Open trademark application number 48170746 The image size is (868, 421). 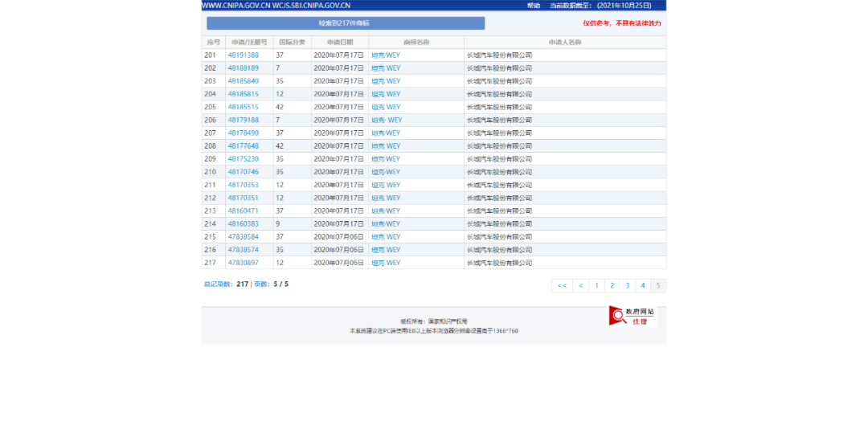pyautogui.click(x=243, y=172)
